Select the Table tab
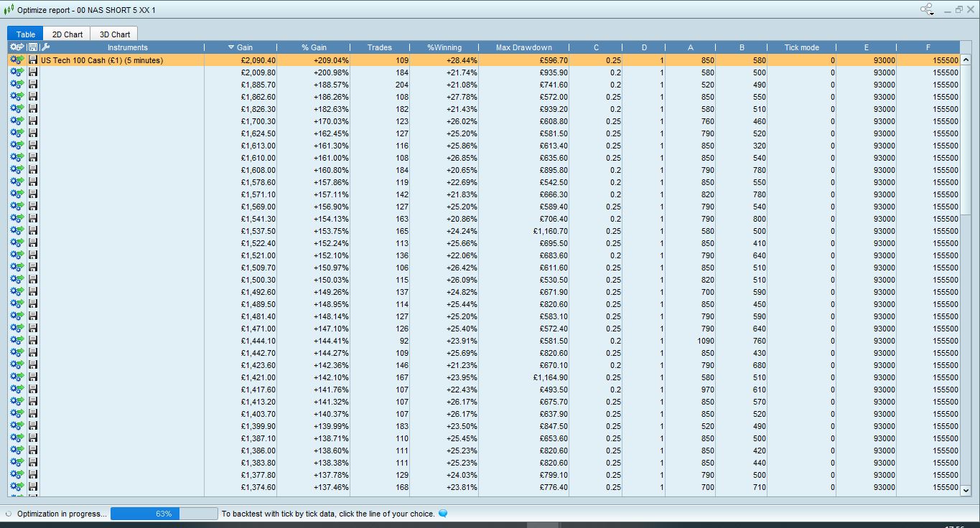The height and width of the screenshot is (528, 980). [26, 34]
